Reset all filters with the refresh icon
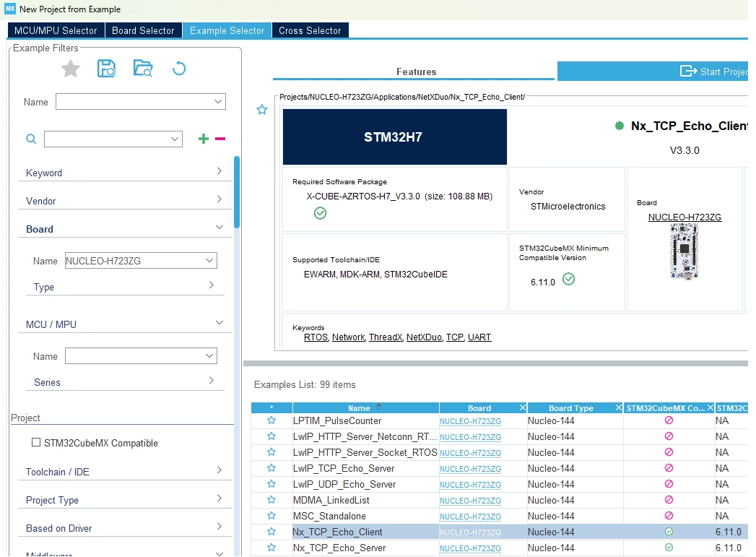The height and width of the screenshot is (557, 756). click(x=179, y=69)
